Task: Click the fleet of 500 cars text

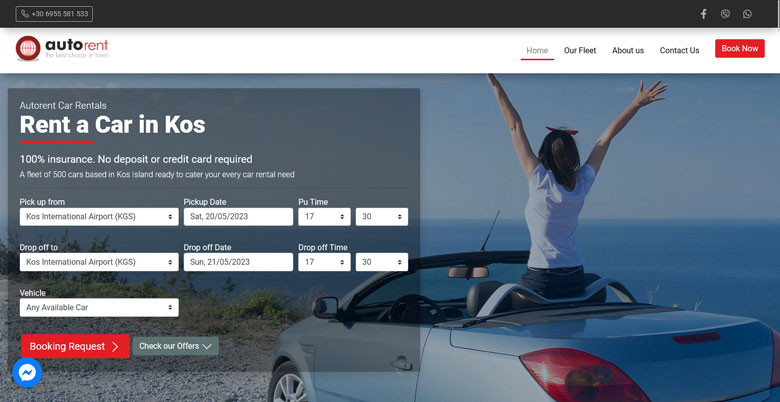Action: [x=157, y=175]
